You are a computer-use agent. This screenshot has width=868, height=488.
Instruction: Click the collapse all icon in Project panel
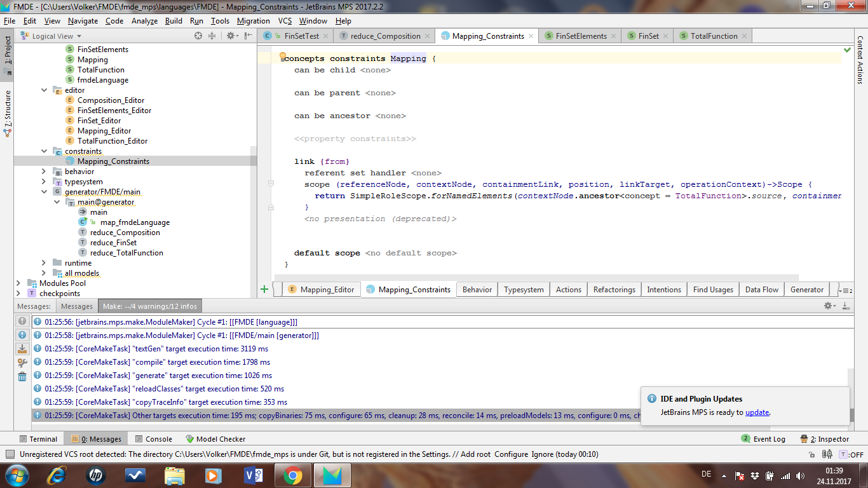coord(212,36)
